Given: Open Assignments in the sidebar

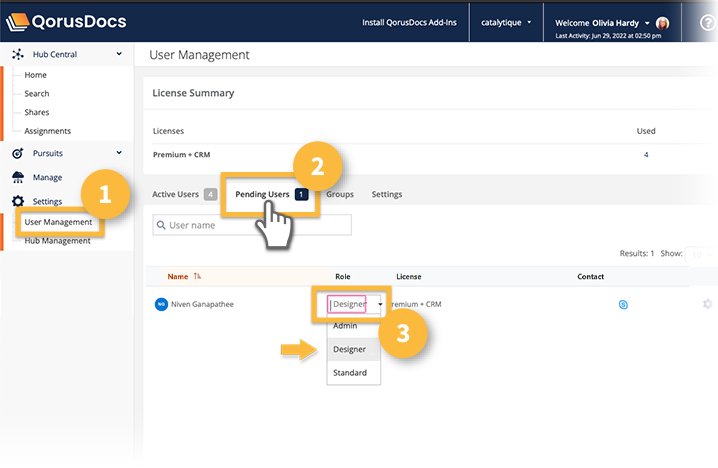Looking at the screenshot, I should 48,131.
